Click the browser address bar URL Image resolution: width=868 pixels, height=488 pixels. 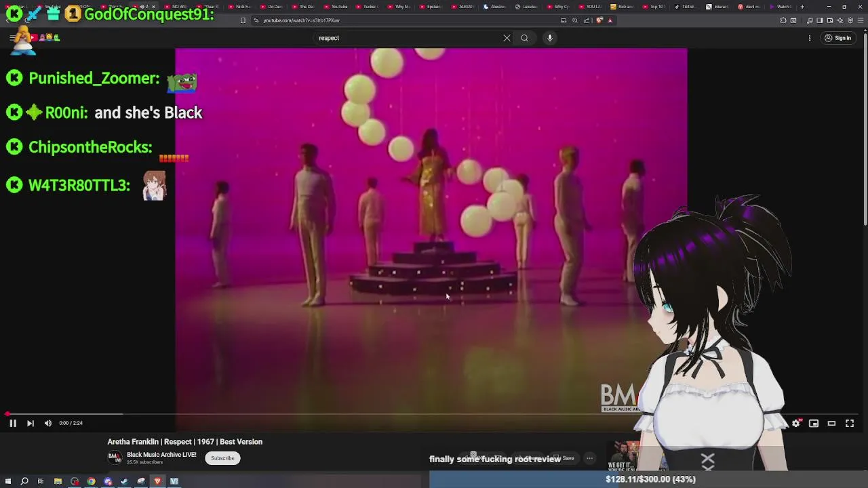tap(301, 20)
